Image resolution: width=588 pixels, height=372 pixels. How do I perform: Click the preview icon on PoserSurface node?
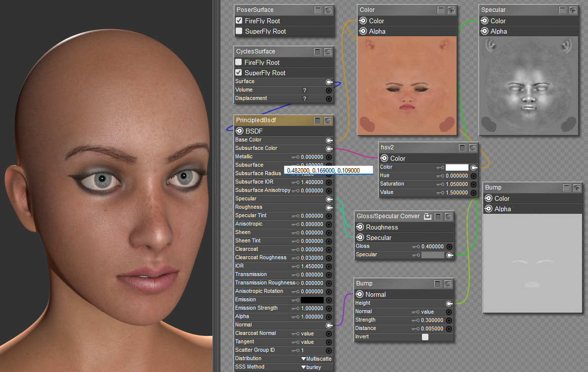coord(329,10)
